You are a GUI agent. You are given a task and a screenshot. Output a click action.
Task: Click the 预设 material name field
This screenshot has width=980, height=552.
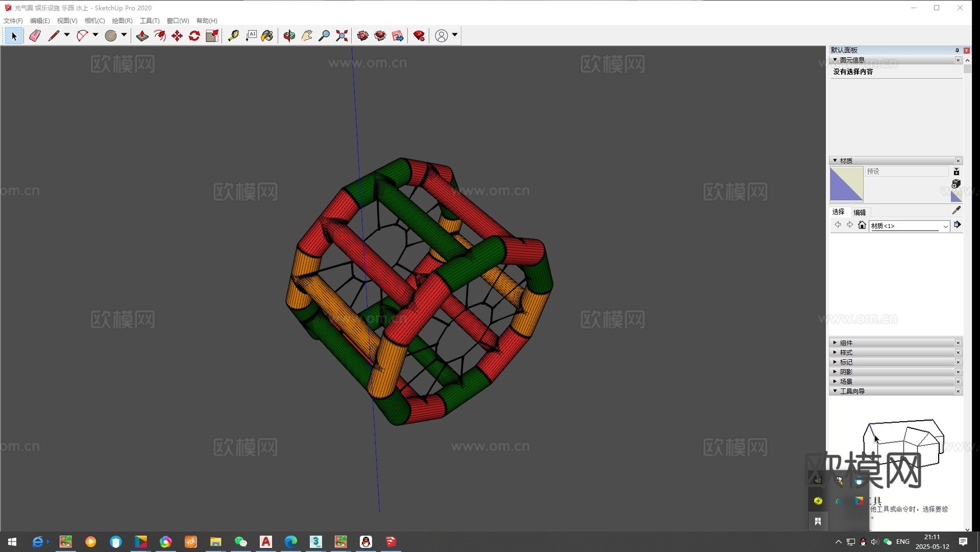[906, 172]
